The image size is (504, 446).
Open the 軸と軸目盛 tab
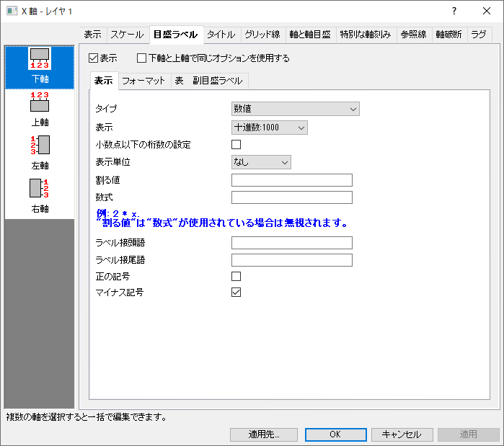tap(310, 35)
